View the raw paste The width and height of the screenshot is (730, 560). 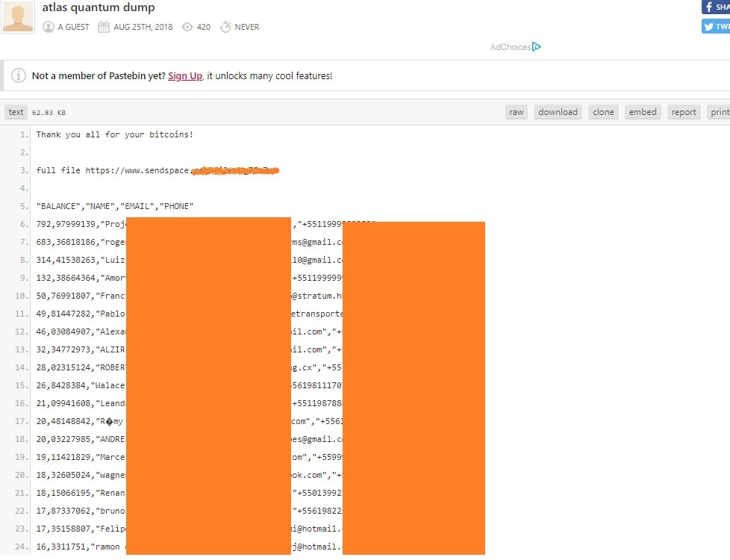coord(517,112)
